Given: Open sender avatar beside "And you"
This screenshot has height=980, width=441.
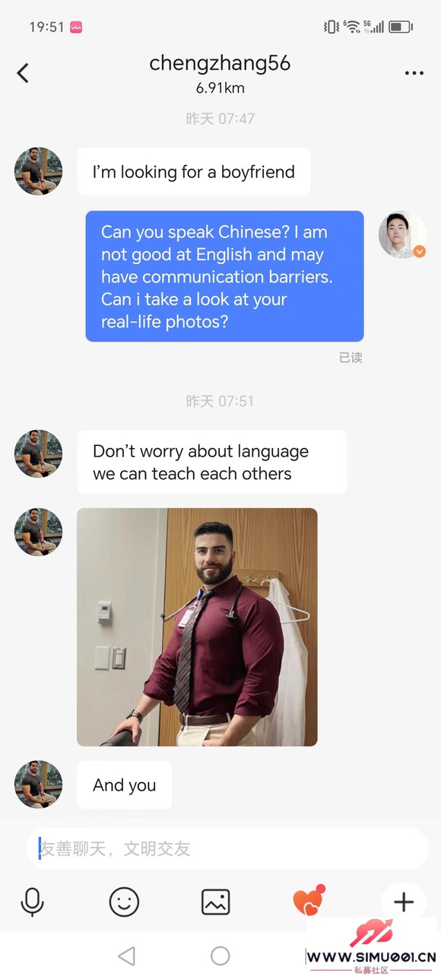Looking at the screenshot, I should (38, 784).
